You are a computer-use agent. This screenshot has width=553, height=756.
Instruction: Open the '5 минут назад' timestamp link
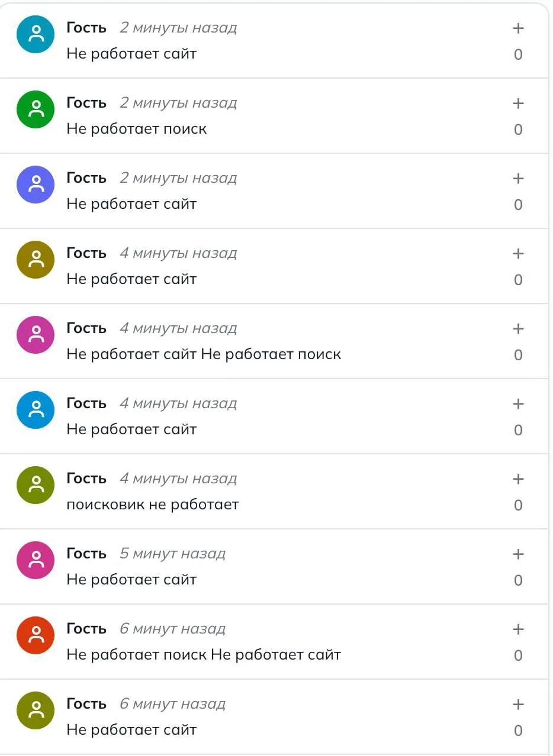172,554
